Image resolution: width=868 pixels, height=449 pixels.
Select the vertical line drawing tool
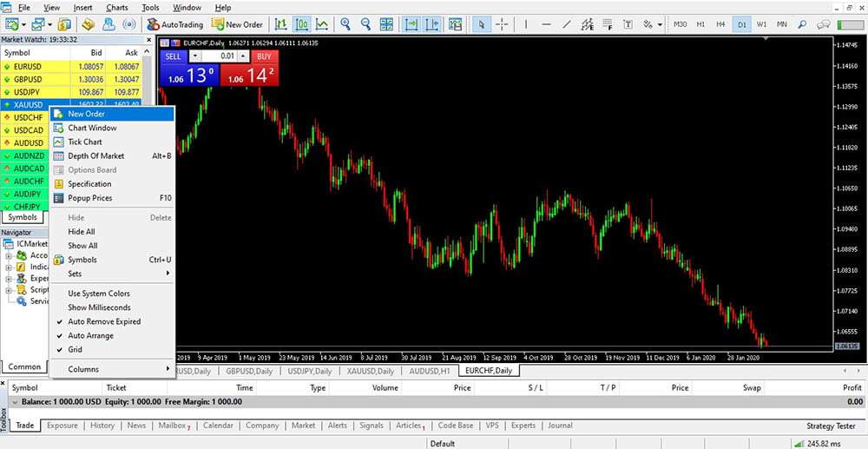pos(526,24)
